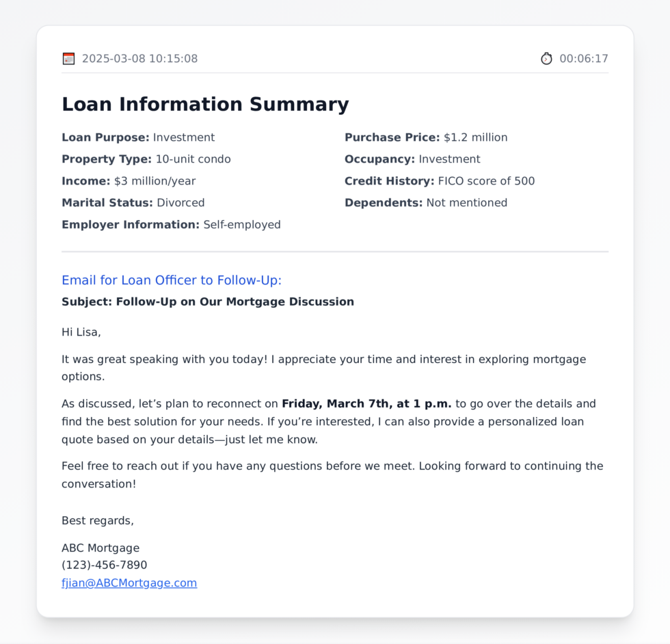Viewport: 670px width, 644px height.
Task: Click the Loan Information Summary title
Action: [x=205, y=105]
